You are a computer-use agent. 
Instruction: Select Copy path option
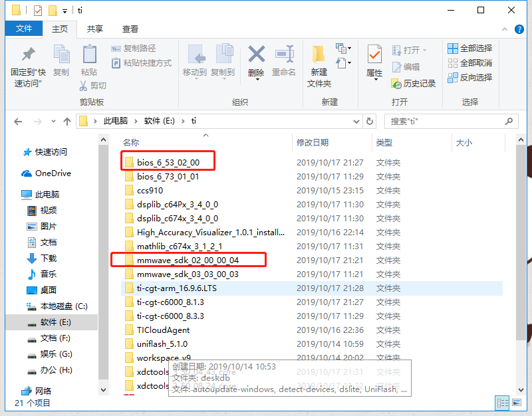point(134,49)
